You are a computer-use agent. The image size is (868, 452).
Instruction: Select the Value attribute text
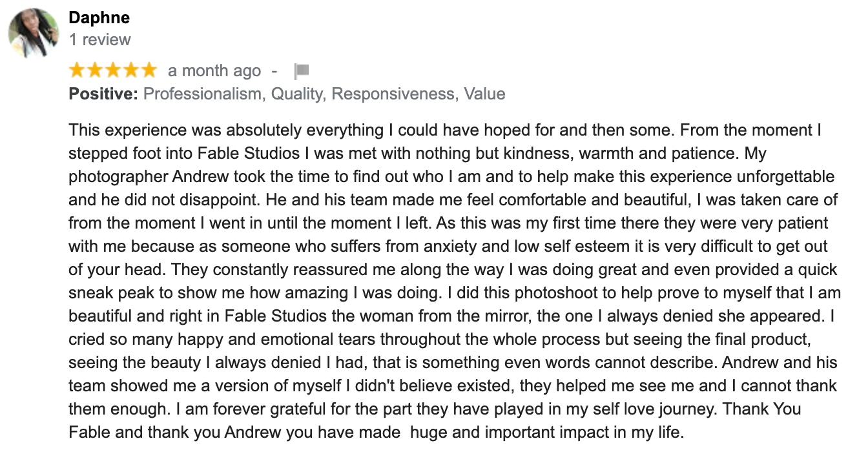(x=484, y=94)
